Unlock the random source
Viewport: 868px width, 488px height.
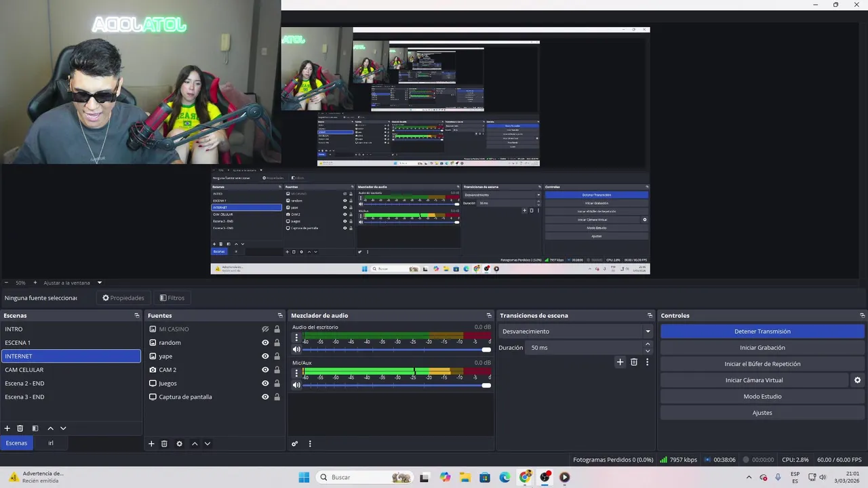click(277, 343)
